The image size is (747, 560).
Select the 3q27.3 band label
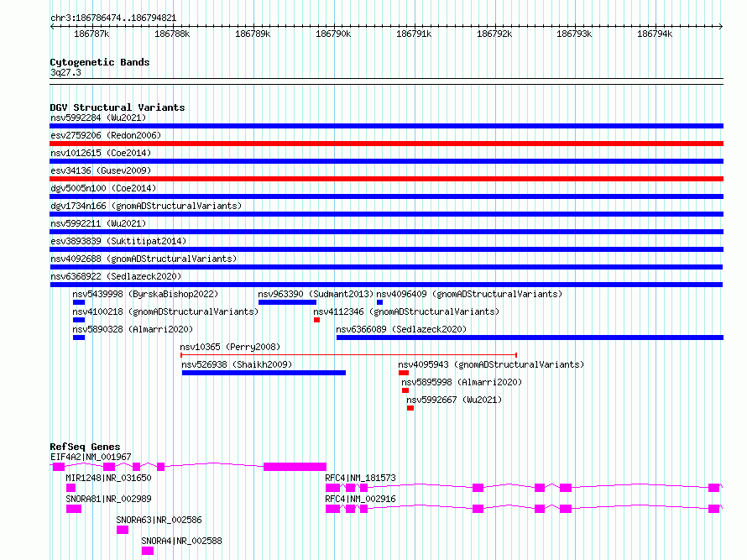(x=65, y=72)
